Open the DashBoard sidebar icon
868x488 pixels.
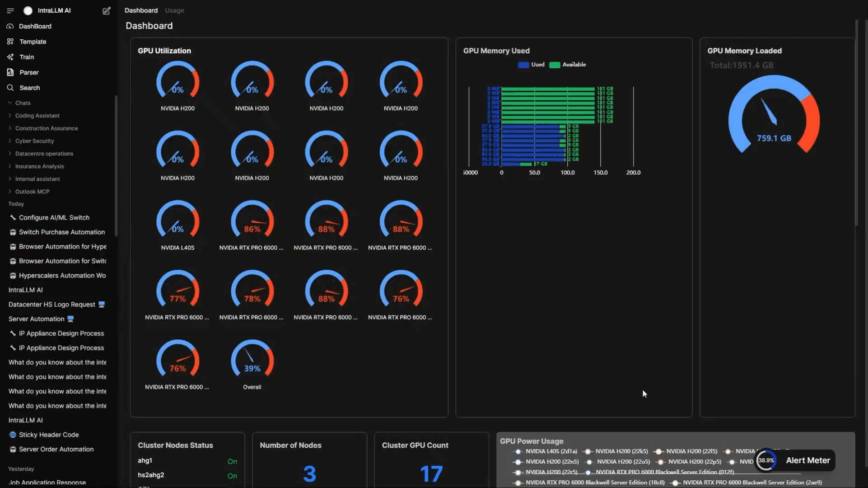tap(10, 26)
